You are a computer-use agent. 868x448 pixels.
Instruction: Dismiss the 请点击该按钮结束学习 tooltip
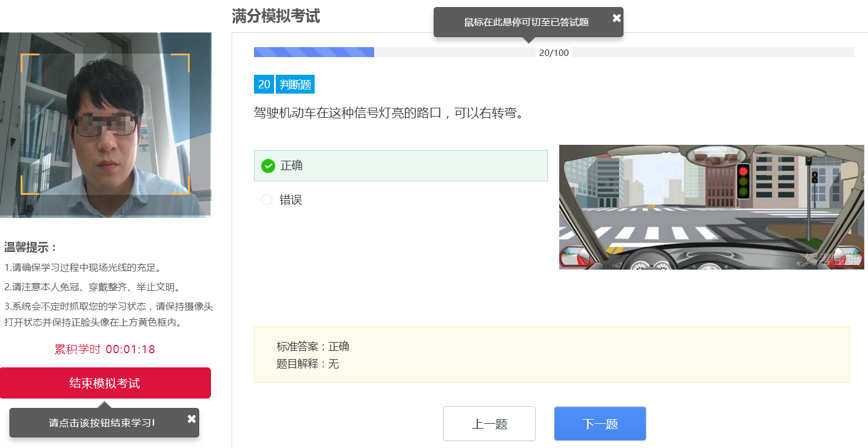coord(192,419)
